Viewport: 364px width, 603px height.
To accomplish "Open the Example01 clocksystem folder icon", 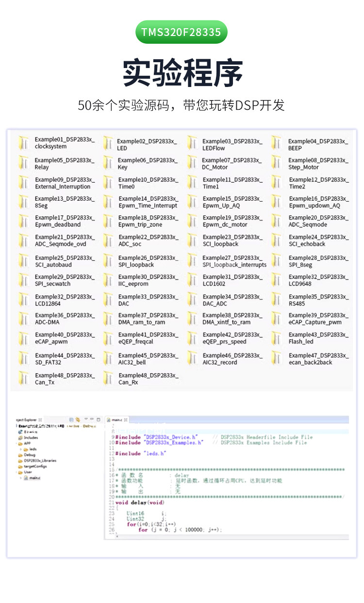I will [23, 143].
